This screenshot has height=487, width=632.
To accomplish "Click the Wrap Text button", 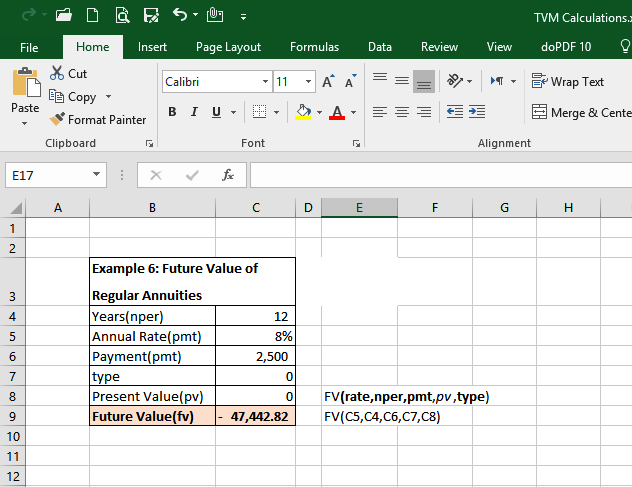I will click(x=568, y=81).
